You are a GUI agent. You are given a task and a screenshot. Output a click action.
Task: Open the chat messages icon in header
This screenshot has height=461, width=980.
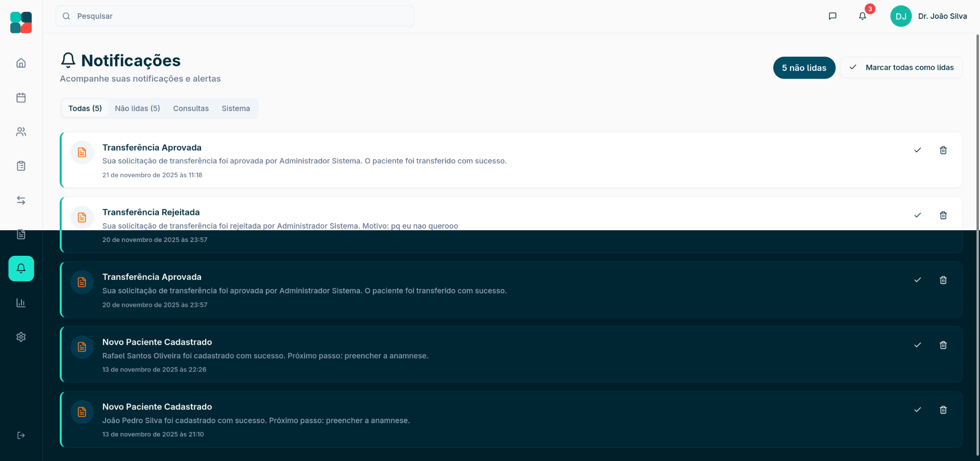click(832, 16)
